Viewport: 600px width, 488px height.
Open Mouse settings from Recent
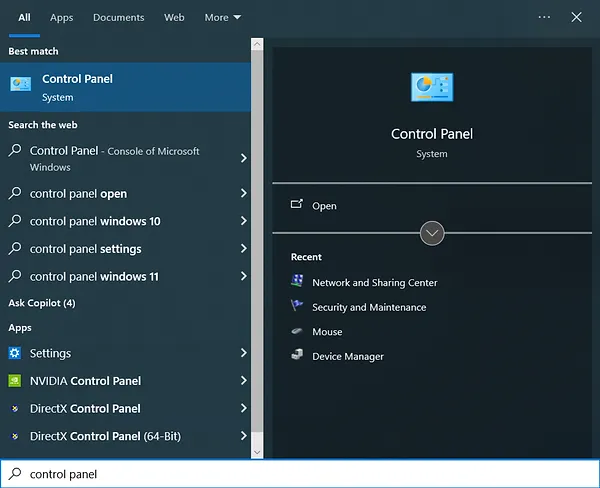coord(327,331)
